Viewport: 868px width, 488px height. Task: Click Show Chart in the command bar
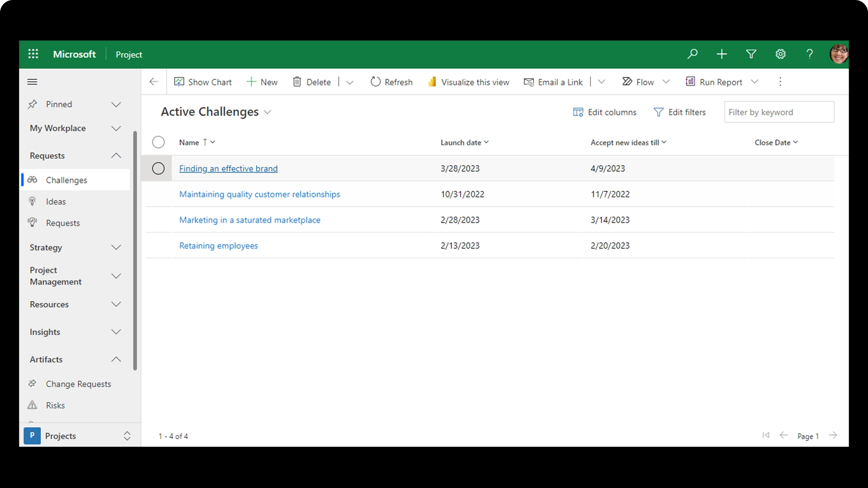[x=203, y=82]
